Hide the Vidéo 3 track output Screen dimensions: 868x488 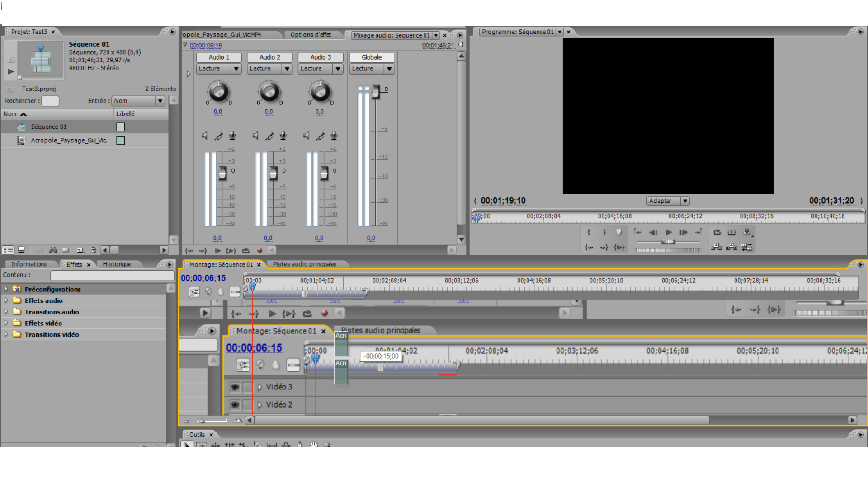point(235,387)
